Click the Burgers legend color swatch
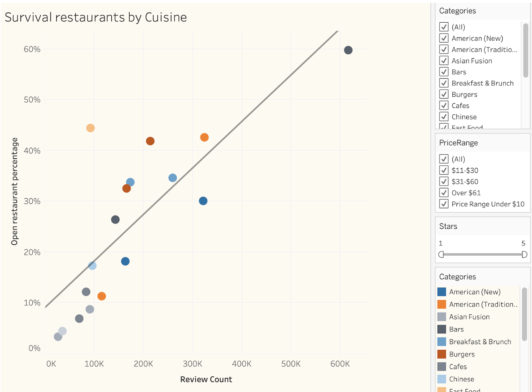The width and height of the screenshot is (532, 392). coord(441,354)
